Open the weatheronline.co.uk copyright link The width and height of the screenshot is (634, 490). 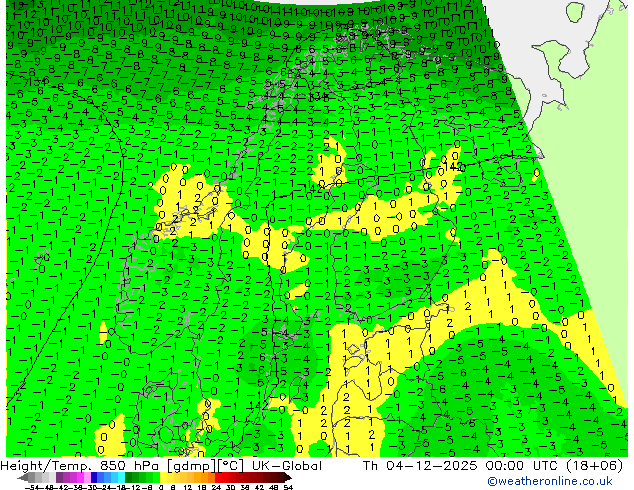tap(550, 481)
